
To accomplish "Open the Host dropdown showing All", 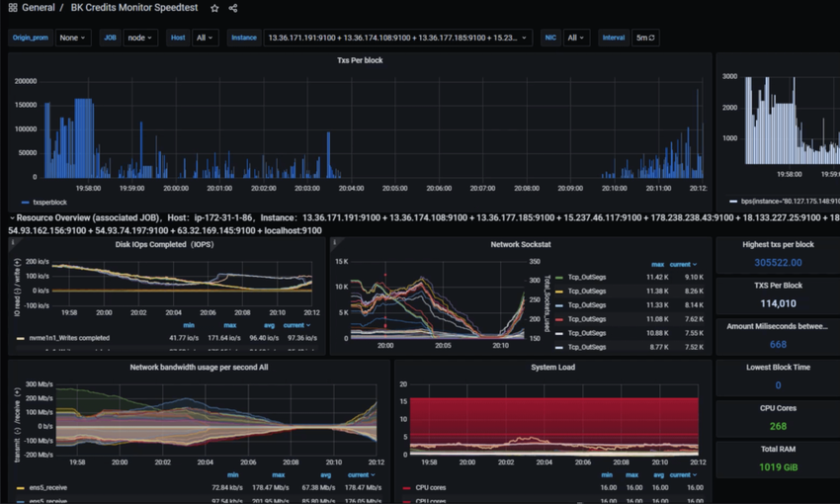I will tap(206, 39).
